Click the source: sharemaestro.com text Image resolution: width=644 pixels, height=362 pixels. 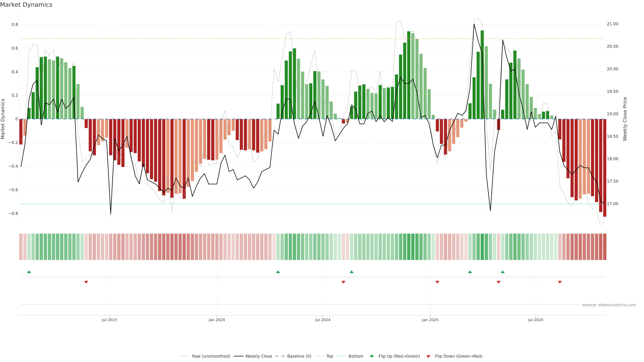click(609, 305)
